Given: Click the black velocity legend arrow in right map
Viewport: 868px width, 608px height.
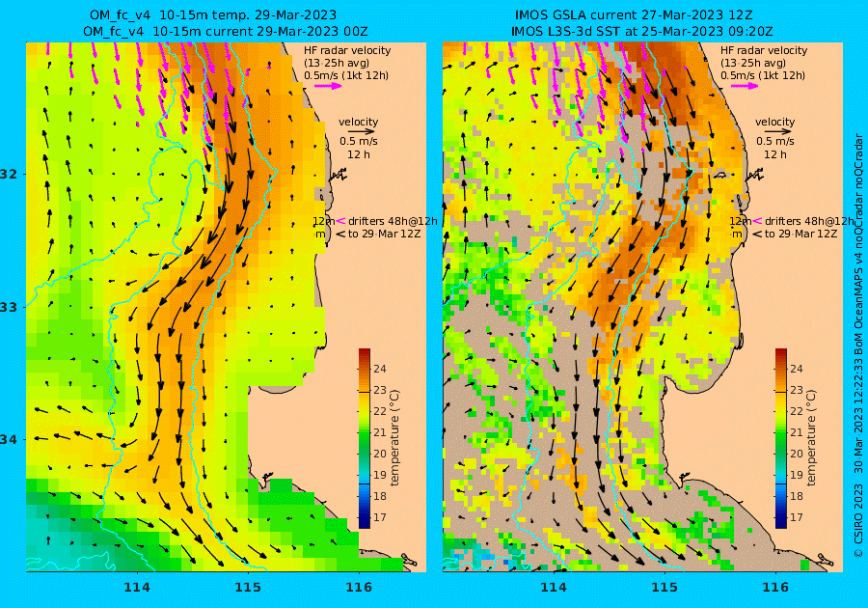Looking at the screenshot, I should click(778, 131).
